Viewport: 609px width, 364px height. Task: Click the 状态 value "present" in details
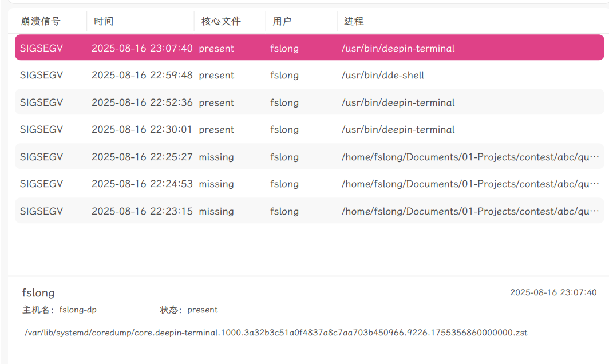coord(203,310)
